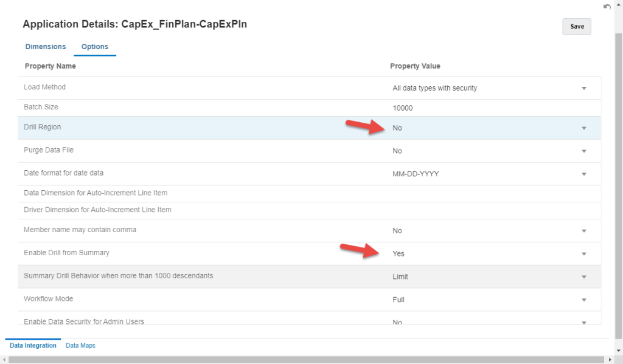This screenshot has width=623, height=364.
Task: Open the Load Method dropdown arrow
Action: coord(583,88)
